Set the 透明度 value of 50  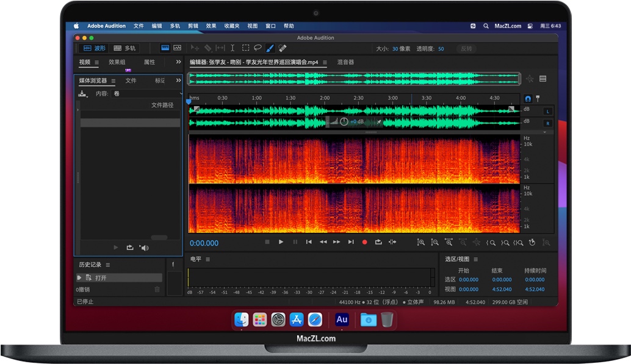tap(441, 48)
